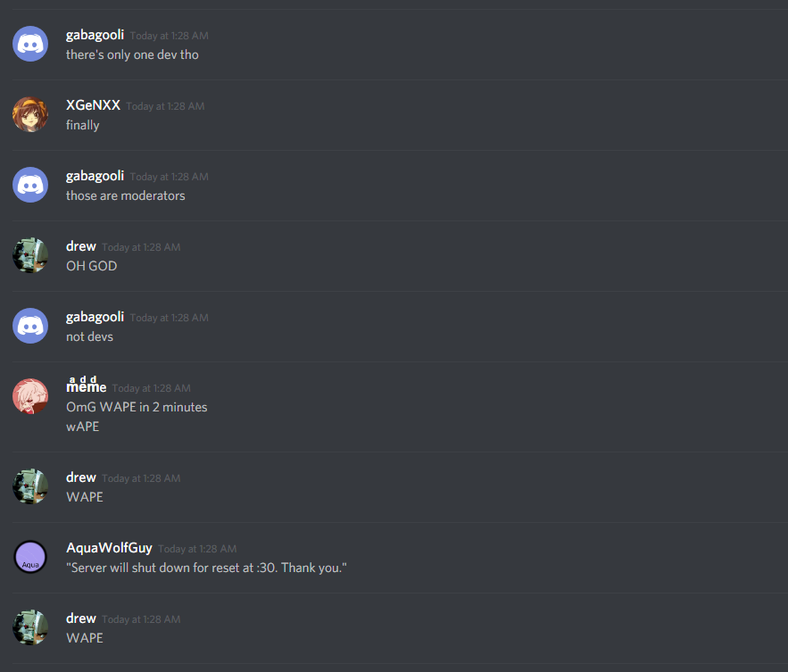Open the XGeNXX username profile
Viewport: 788px width, 672px height.
point(93,105)
